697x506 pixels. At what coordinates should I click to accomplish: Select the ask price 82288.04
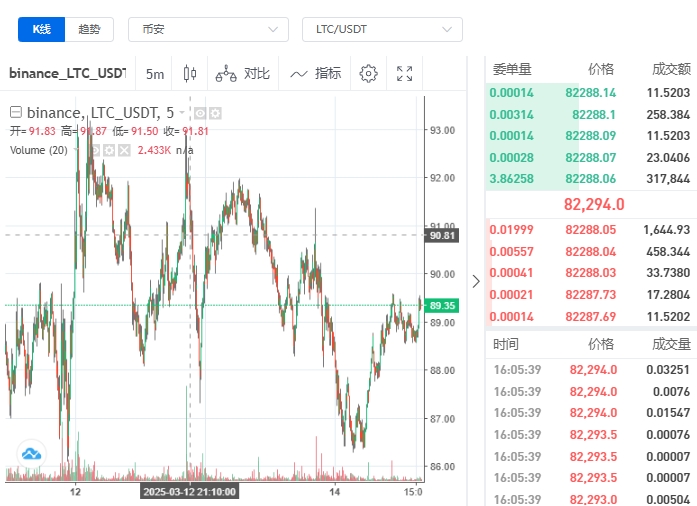point(590,252)
